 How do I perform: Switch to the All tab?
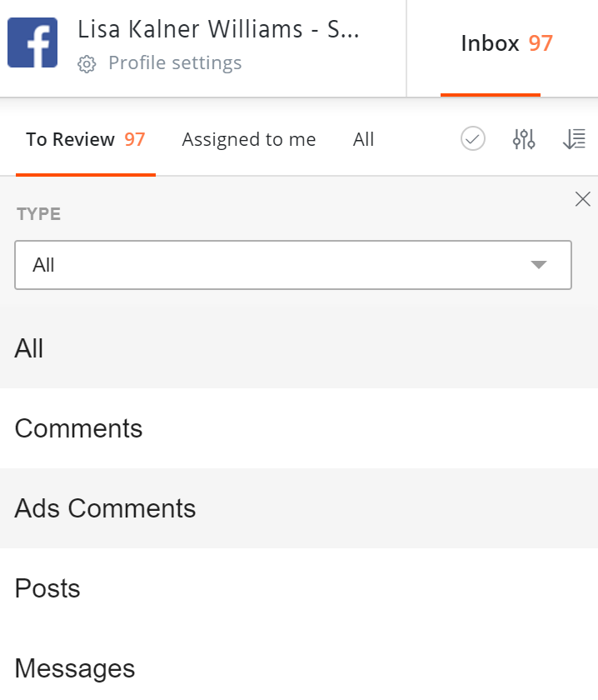pos(363,139)
